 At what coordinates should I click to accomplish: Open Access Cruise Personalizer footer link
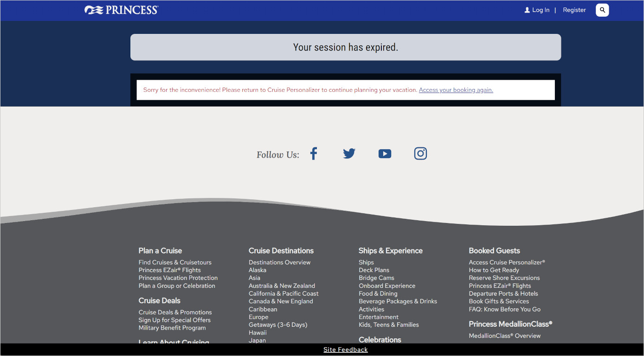(507, 262)
